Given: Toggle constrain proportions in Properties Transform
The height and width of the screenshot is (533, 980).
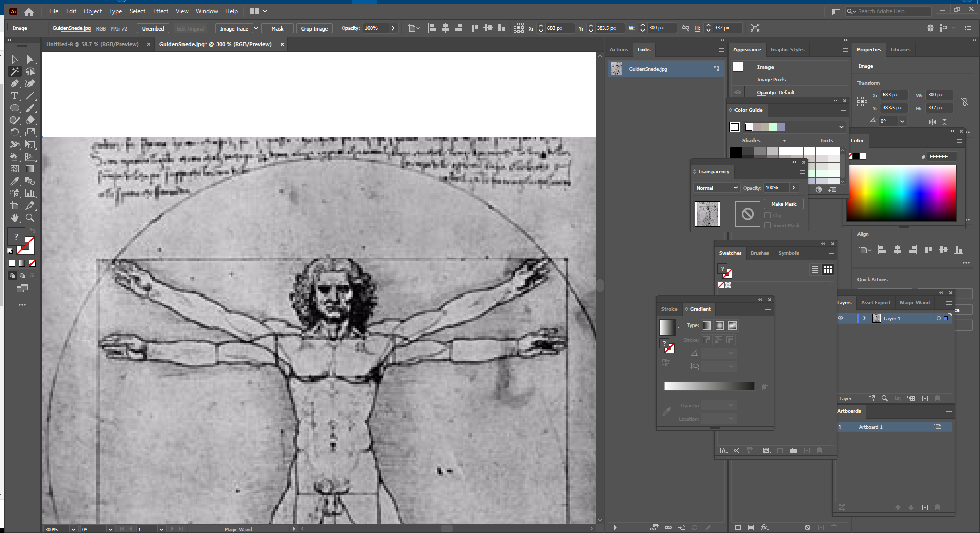Looking at the screenshot, I should click(964, 102).
